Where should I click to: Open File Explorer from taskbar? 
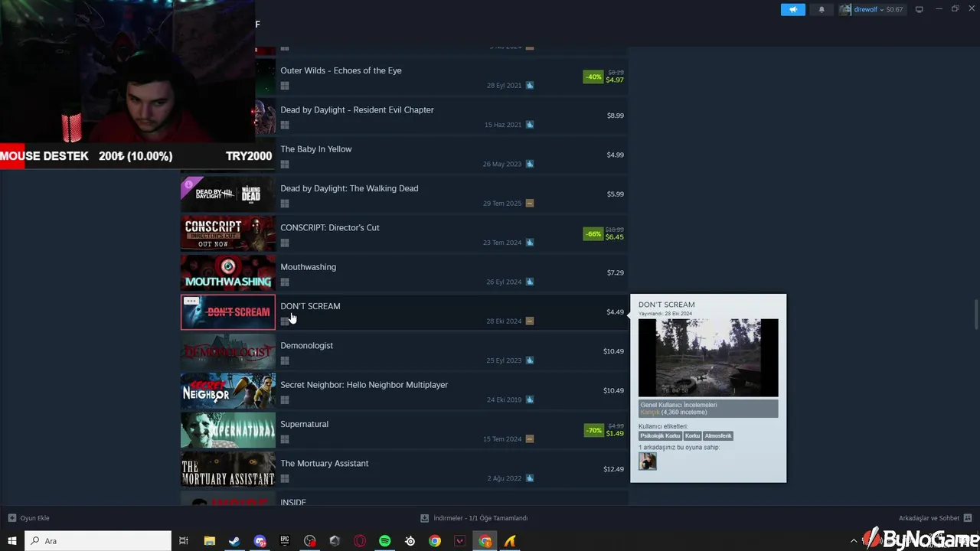click(x=209, y=541)
